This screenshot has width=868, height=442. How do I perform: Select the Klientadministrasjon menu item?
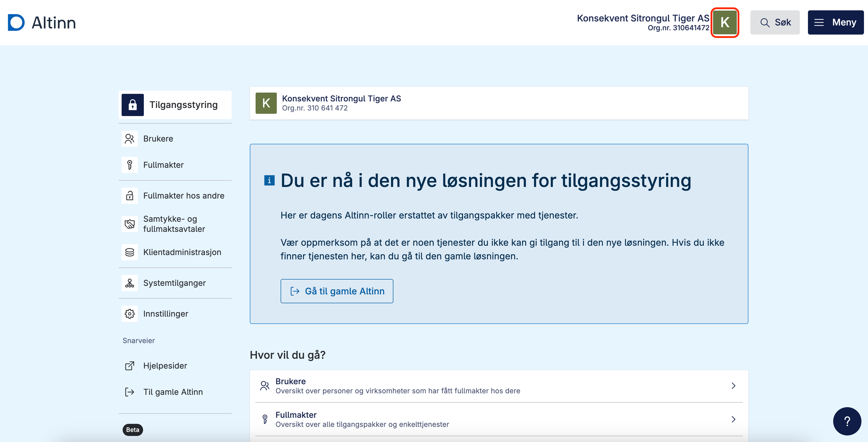click(182, 252)
